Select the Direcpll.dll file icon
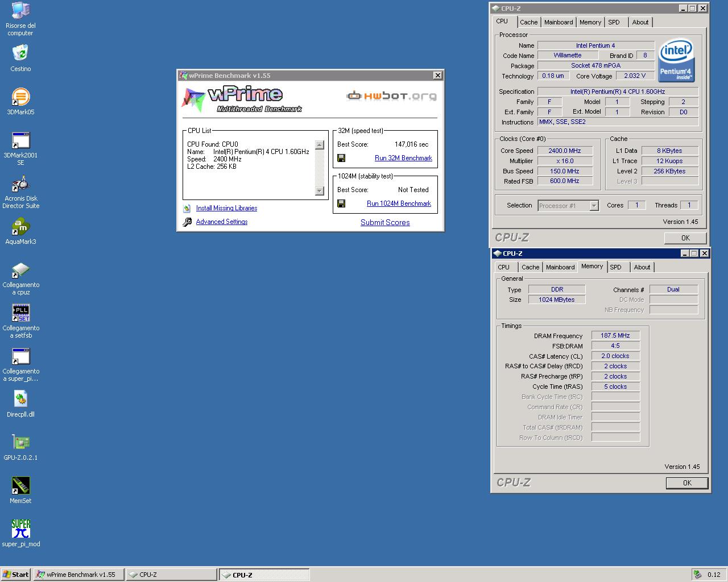Screen dimensions: 728x582 click(x=20, y=403)
